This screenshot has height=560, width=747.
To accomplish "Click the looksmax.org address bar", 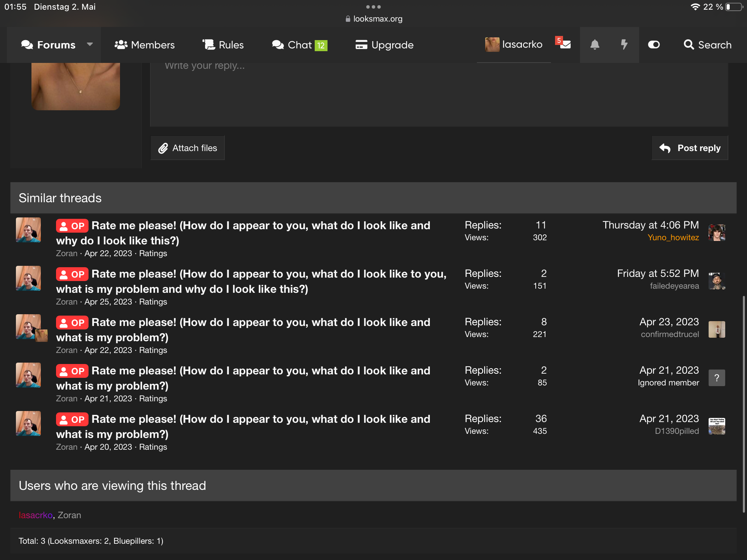I will (x=374, y=19).
